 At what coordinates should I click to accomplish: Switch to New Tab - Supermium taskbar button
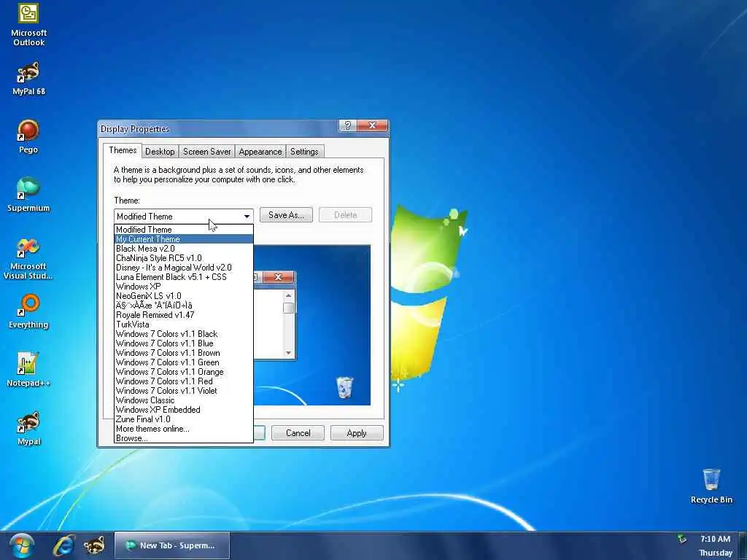click(172, 545)
